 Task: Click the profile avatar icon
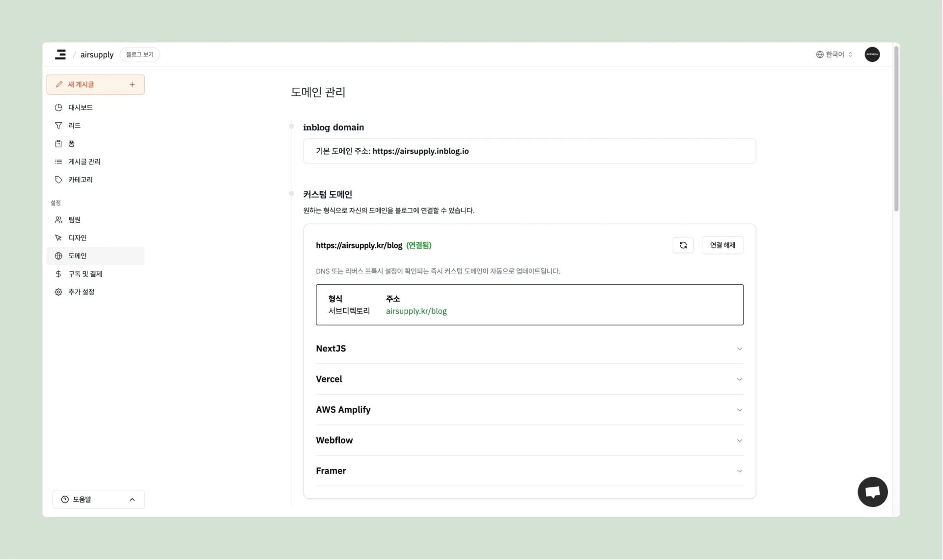(872, 54)
